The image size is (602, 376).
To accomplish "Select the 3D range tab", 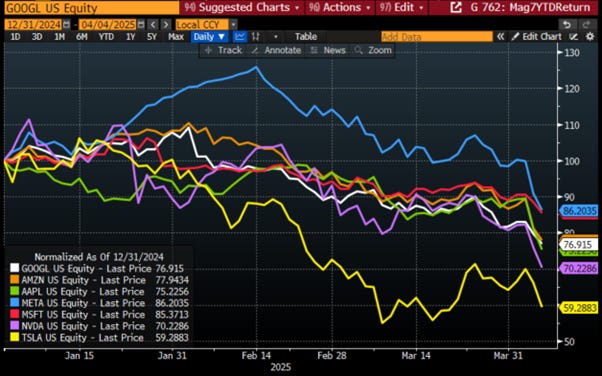I will pos(37,37).
